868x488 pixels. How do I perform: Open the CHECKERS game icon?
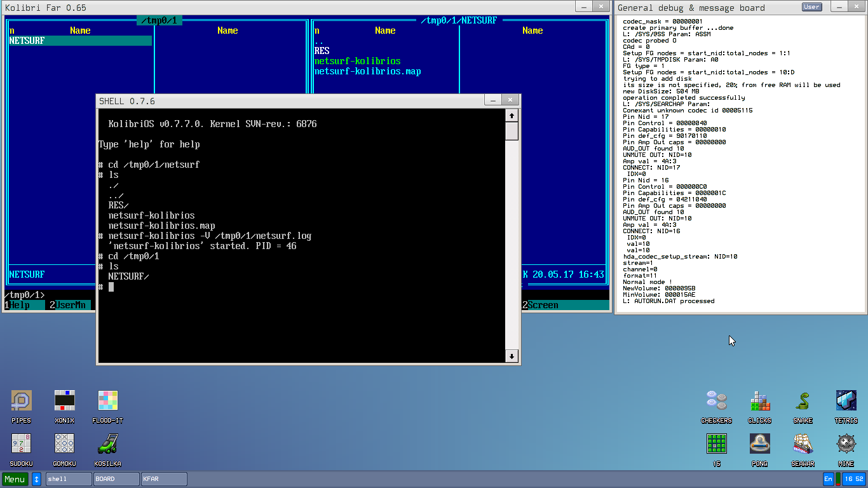(x=716, y=401)
